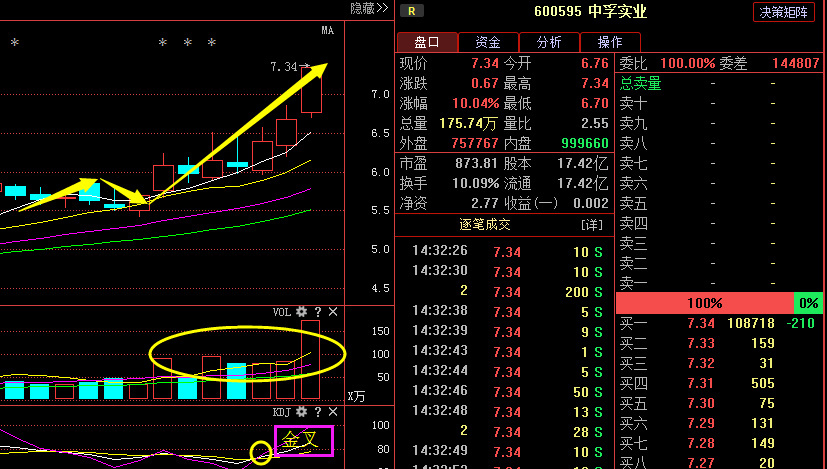
Task: Open VOL indicator help question mark
Action: (318, 312)
